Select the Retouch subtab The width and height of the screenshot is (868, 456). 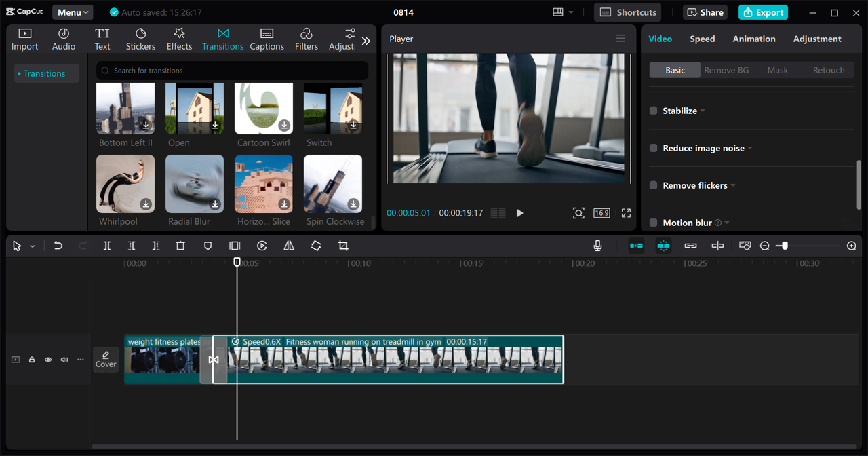[829, 70]
